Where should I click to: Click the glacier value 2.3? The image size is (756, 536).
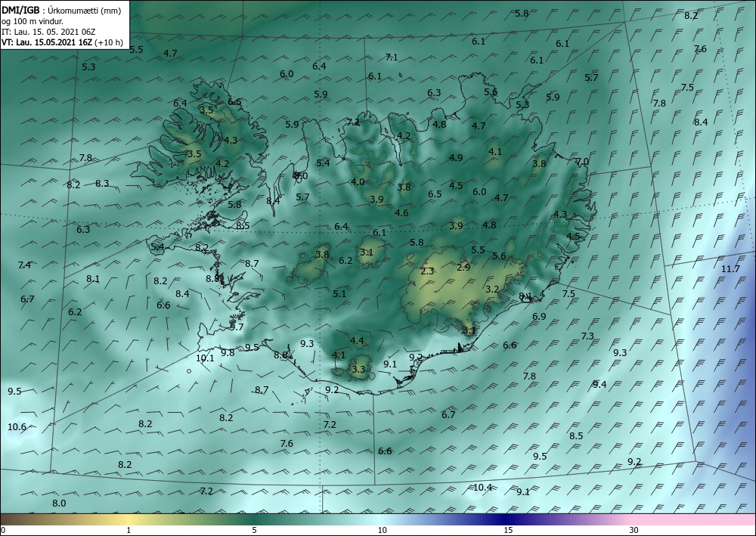click(x=427, y=271)
